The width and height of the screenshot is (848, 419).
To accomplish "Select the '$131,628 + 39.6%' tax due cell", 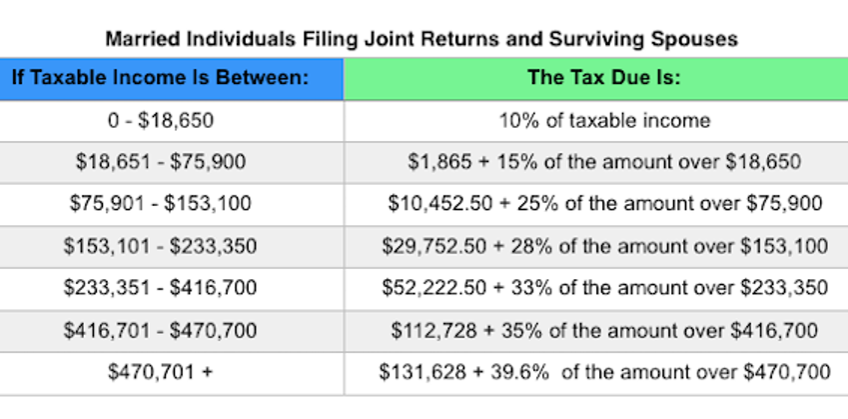I will (x=604, y=372).
